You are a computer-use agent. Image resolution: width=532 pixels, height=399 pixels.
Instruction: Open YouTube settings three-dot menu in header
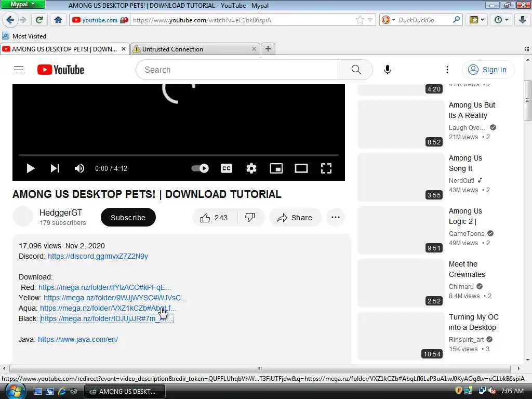pos(447,70)
